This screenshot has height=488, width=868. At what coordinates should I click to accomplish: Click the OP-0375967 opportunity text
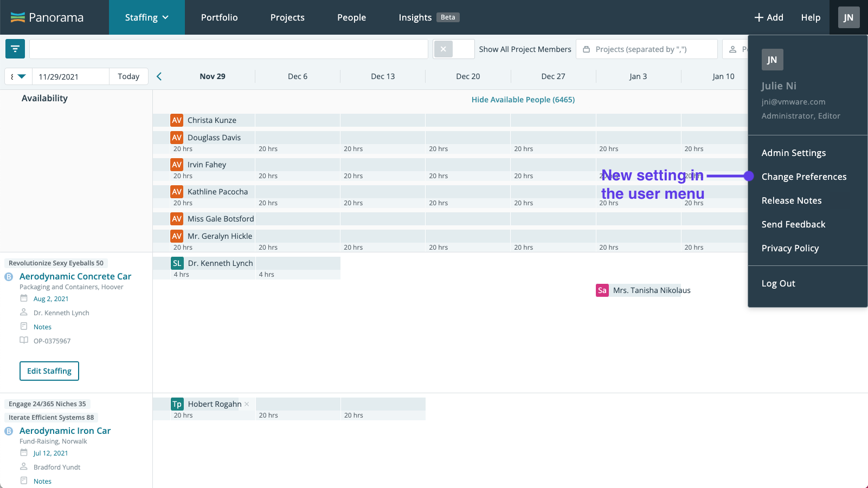point(52,341)
